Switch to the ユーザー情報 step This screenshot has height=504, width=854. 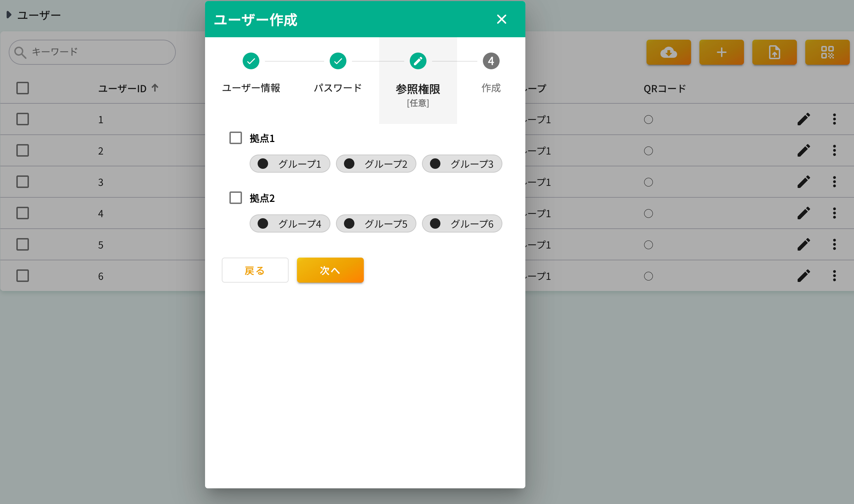[x=251, y=61]
